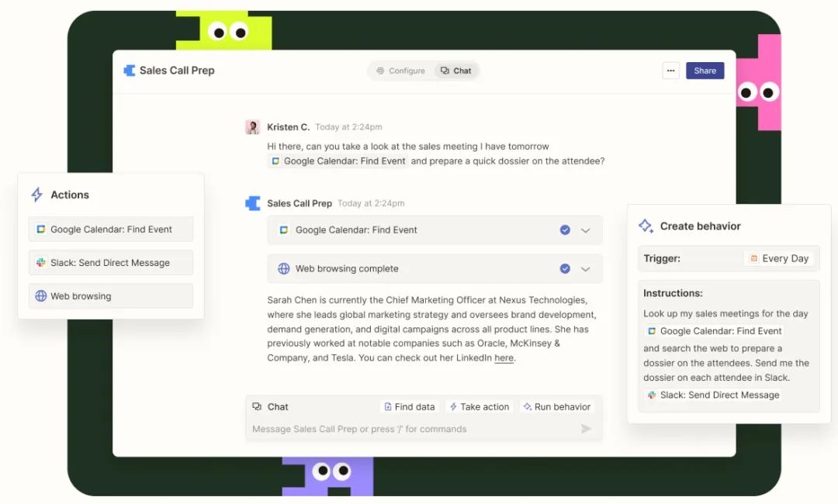838x504 pixels.
Task: Click Kristen C. avatar thumbnail
Action: tap(252, 127)
